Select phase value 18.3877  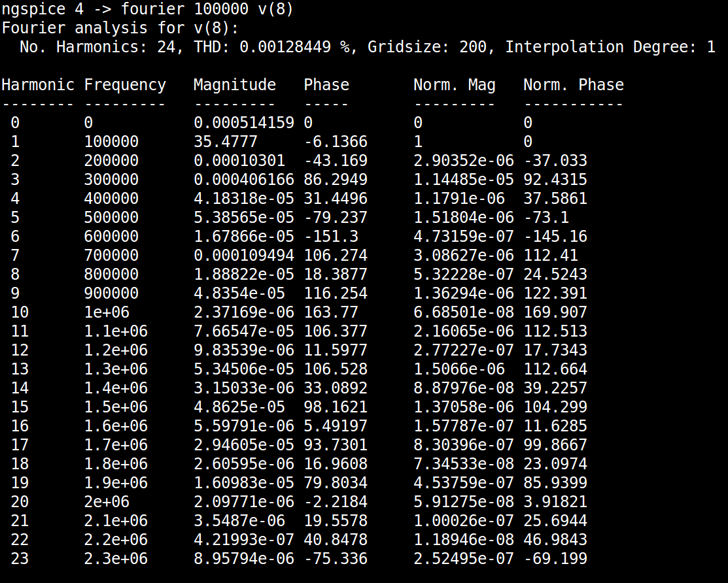click(335, 275)
